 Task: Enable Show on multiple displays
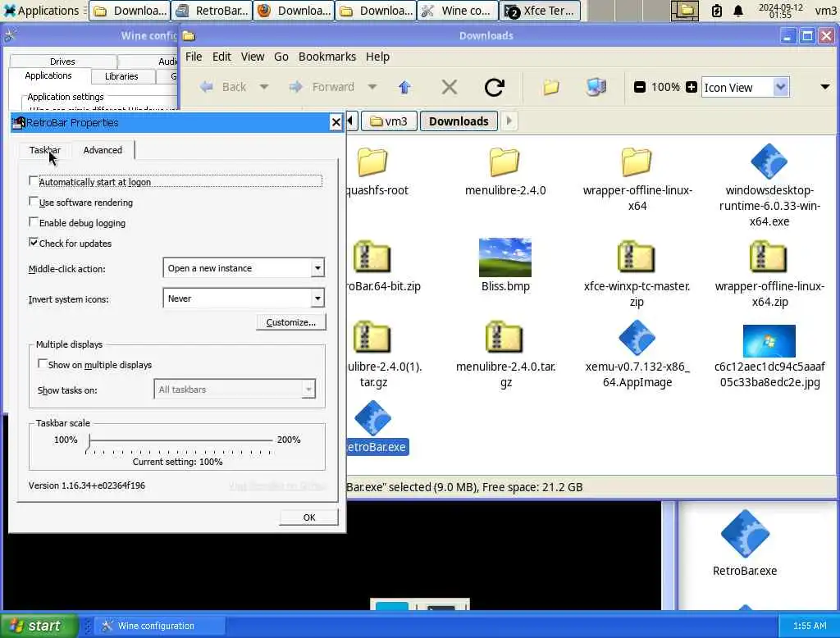click(x=43, y=364)
